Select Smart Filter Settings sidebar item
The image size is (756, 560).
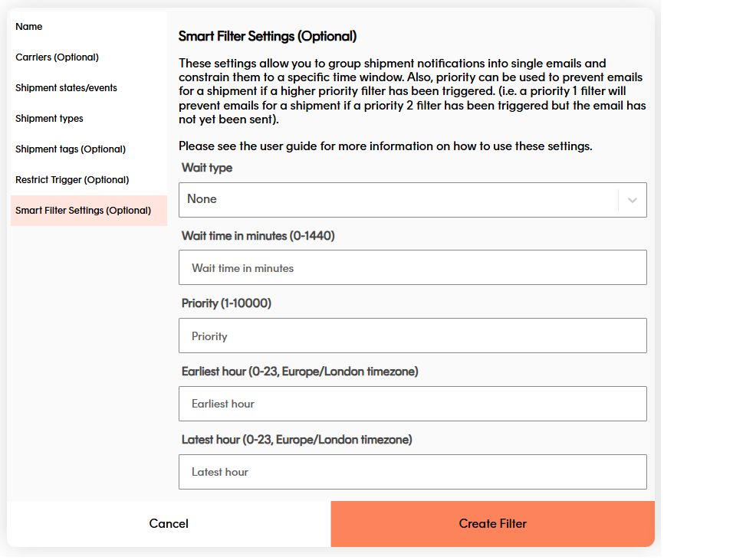point(83,211)
